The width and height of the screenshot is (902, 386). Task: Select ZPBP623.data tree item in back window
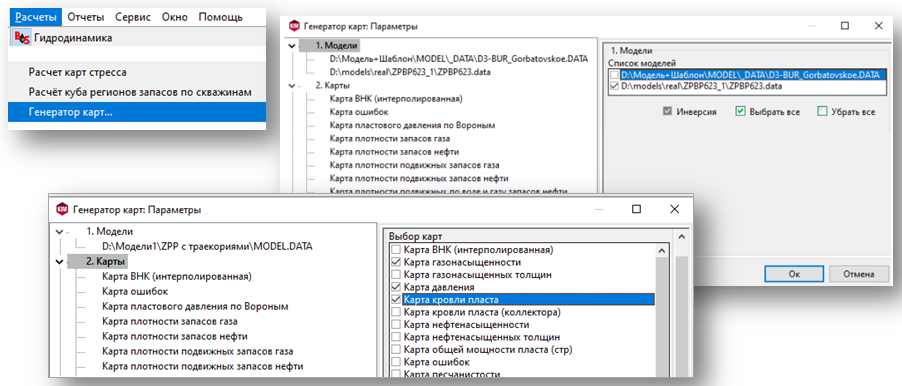coord(410,72)
